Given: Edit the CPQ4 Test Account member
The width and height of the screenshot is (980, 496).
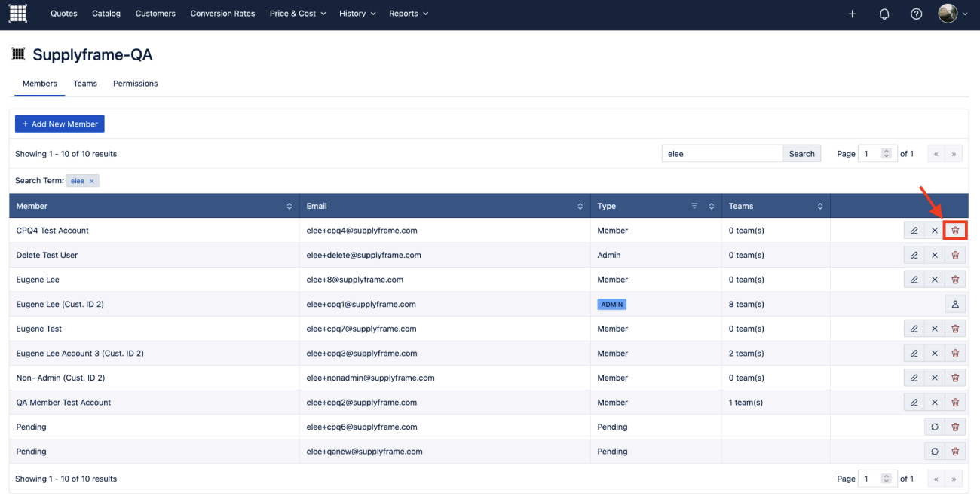Looking at the screenshot, I should pos(914,231).
